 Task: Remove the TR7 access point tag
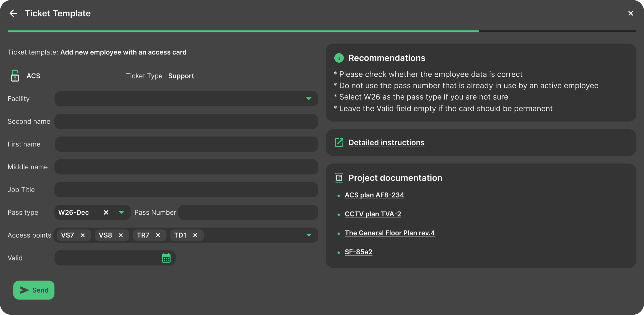click(x=158, y=235)
